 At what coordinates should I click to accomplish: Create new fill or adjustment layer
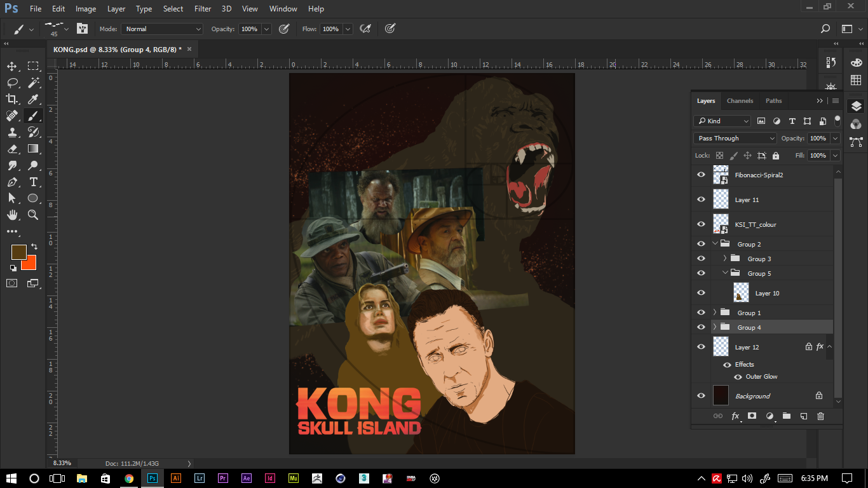(x=770, y=416)
